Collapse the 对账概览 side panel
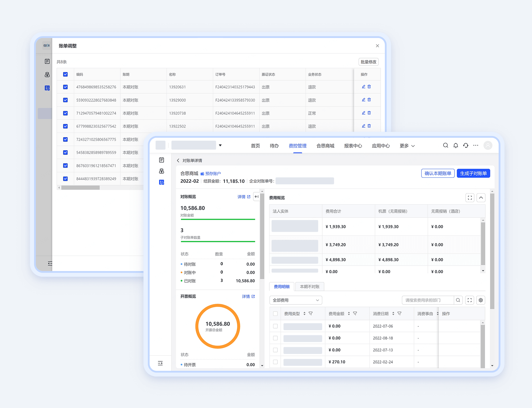This screenshot has width=532, height=408. tap(256, 197)
